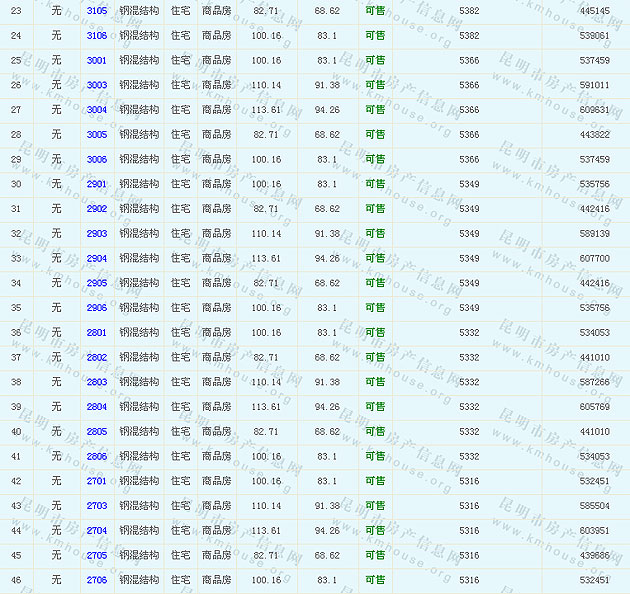
Task: Select room 2906 link
Action: point(97,308)
